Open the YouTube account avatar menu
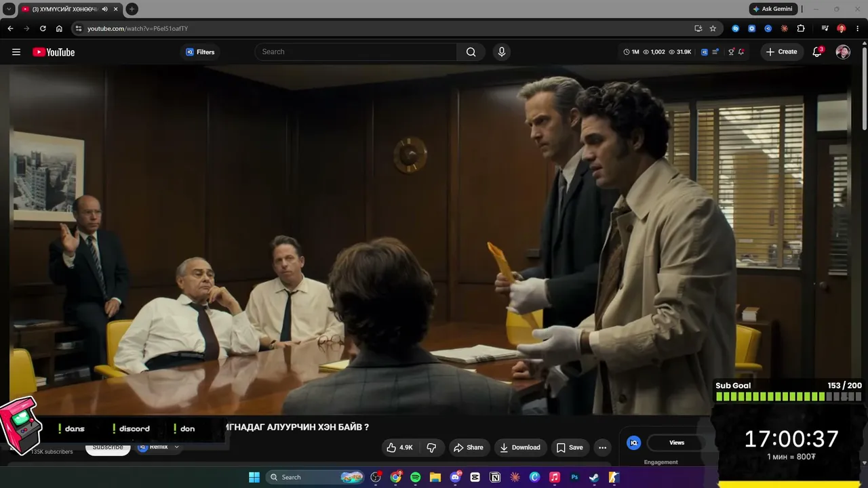This screenshot has height=488, width=868. (x=843, y=52)
